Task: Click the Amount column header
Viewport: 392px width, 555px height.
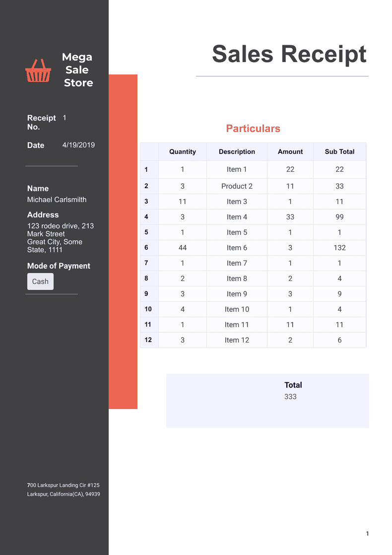Action: pos(290,152)
